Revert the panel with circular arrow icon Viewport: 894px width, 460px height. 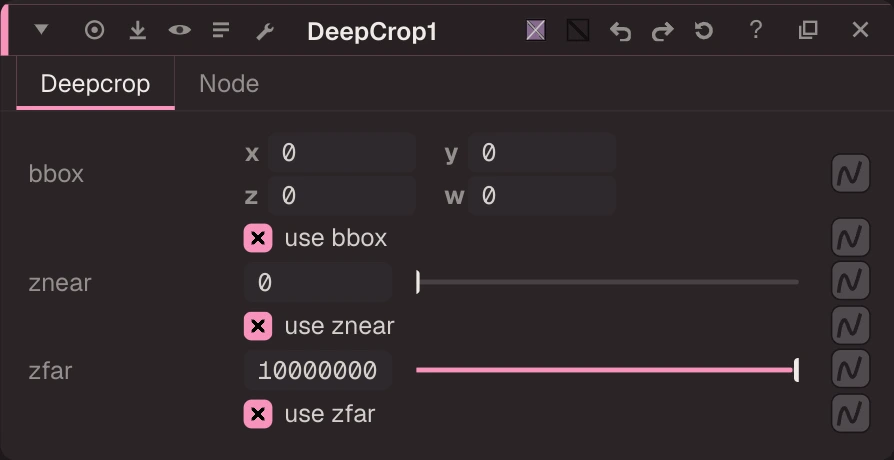click(x=704, y=30)
